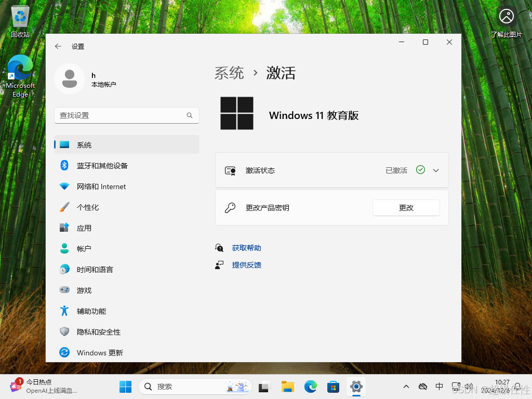Select 系统 in the settings sidebar
This screenshot has width=532, height=399.
(x=127, y=145)
